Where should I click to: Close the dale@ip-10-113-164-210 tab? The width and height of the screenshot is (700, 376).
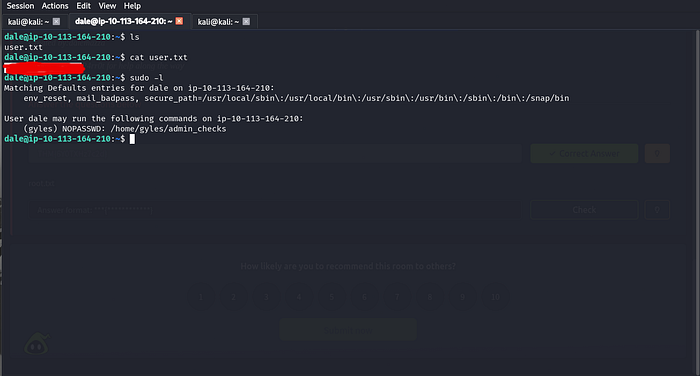[x=179, y=21]
